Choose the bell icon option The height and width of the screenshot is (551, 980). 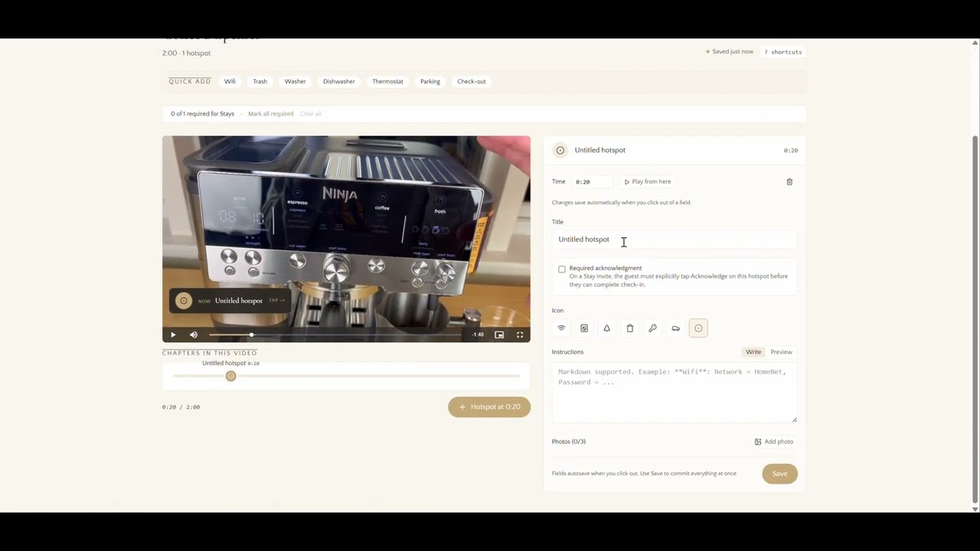coord(607,328)
